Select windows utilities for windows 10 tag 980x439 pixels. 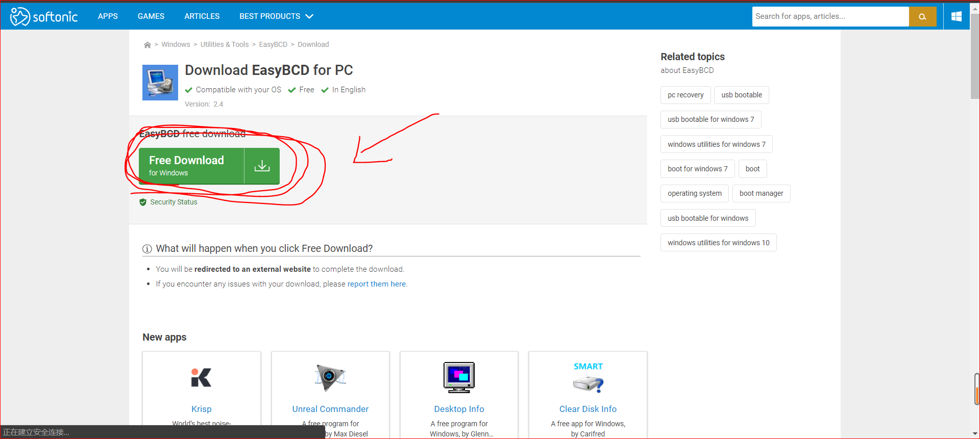pos(719,243)
